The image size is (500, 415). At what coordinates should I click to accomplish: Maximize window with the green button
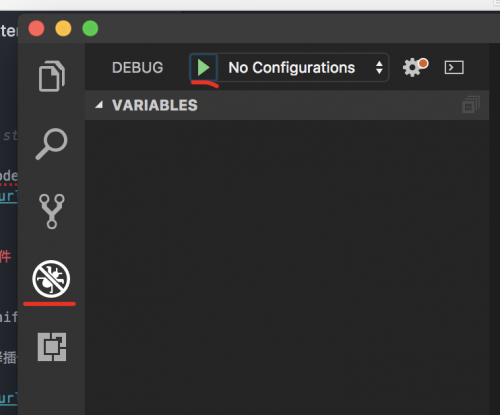(x=90, y=28)
